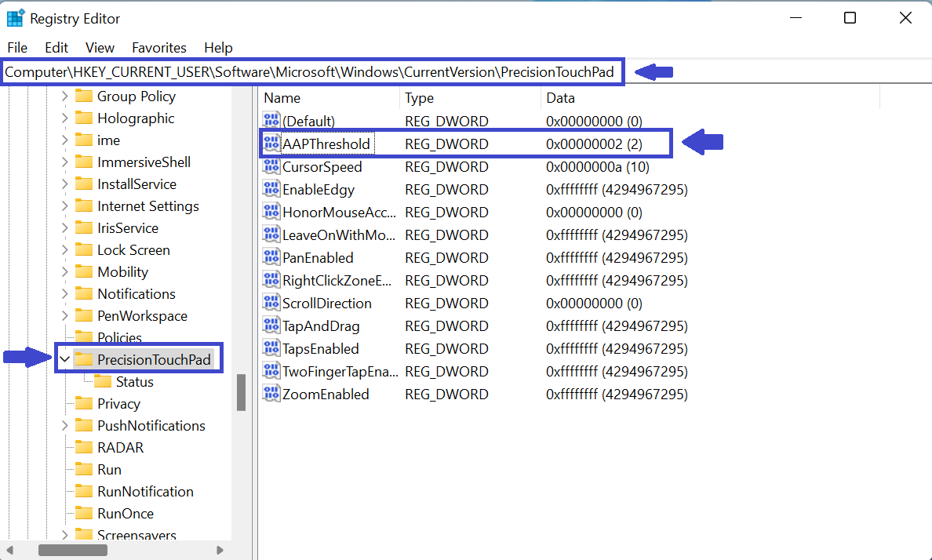Expand the Group Policy key

tap(64, 96)
